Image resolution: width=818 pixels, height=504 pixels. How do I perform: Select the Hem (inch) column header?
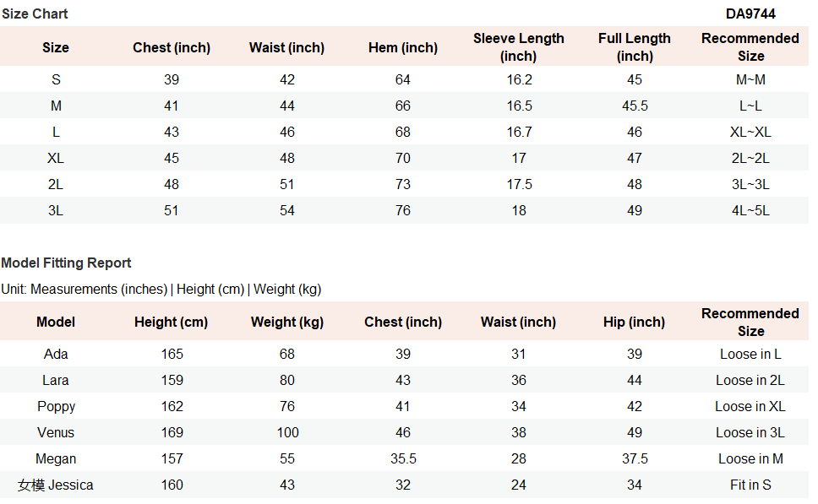[x=403, y=47]
